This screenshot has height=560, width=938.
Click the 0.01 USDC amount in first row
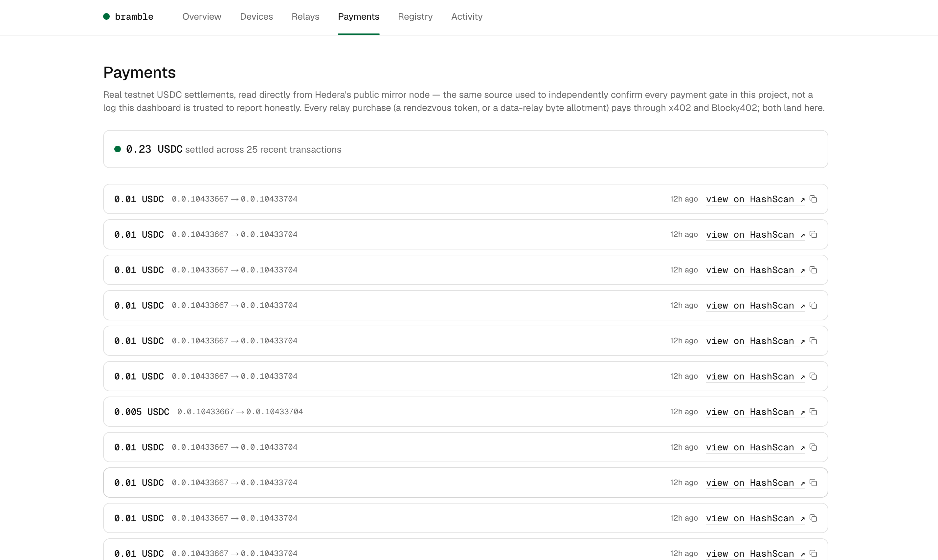coord(139,199)
